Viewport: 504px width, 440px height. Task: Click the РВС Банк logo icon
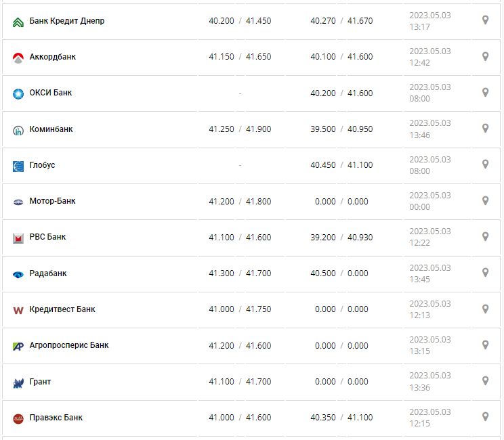[18, 238]
